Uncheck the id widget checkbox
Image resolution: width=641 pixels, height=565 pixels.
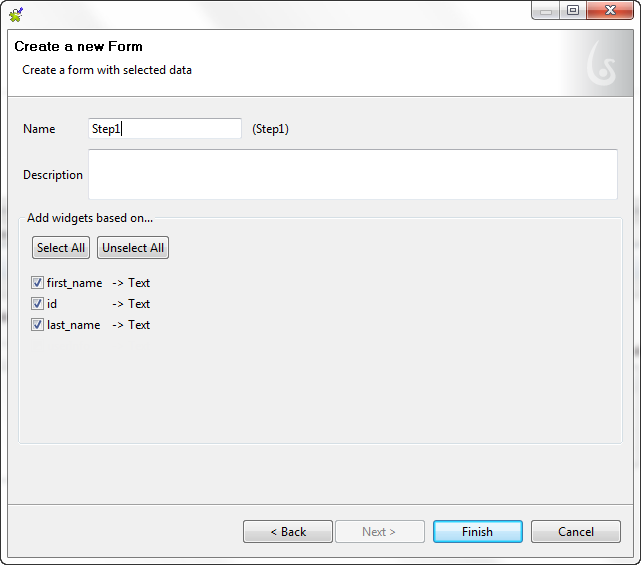click(37, 303)
